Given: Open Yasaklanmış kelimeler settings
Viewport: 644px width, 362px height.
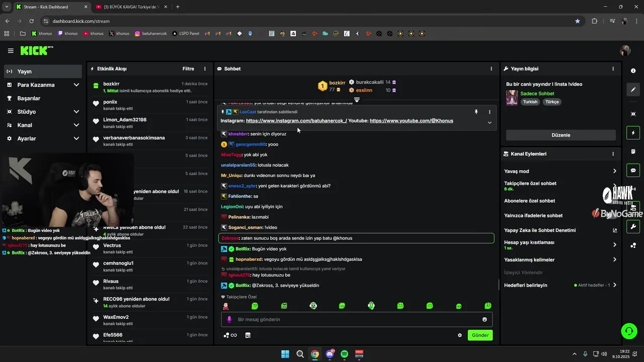Looking at the screenshot, I should click(x=560, y=260).
